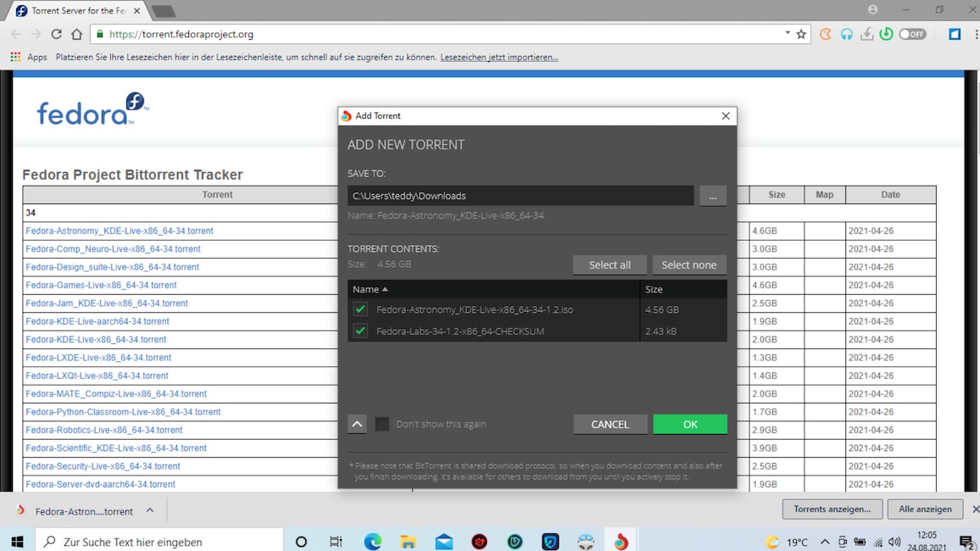Click Select all in the torrent dialog
The width and height of the screenshot is (980, 551).
610,264
